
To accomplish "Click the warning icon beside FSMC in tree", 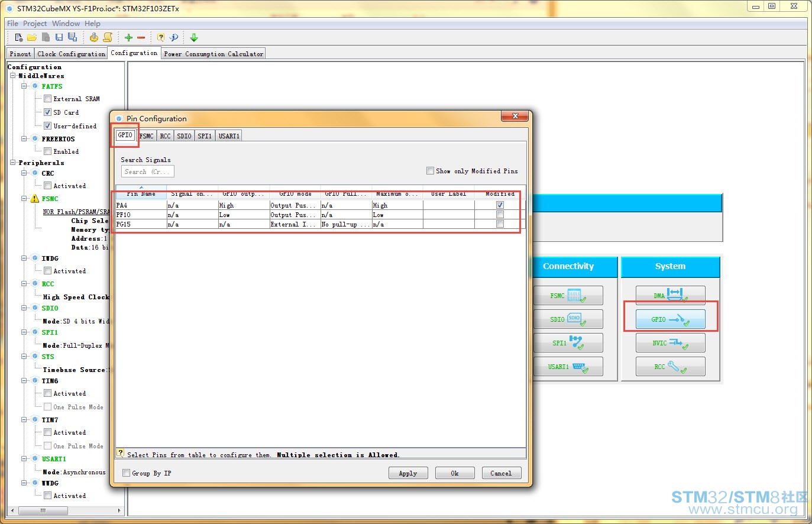I will 35,199.
